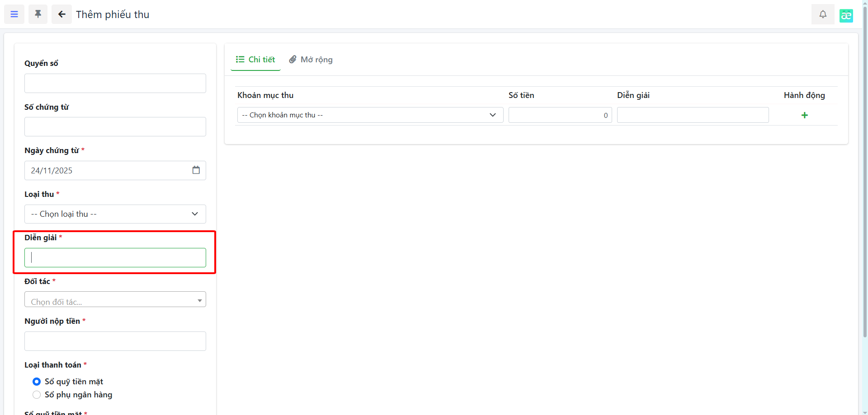Viewport: 868px width, 415px height.
Task: Click the page vertical scrollbar
Action: pyautogui.click(x=865, y=181)
